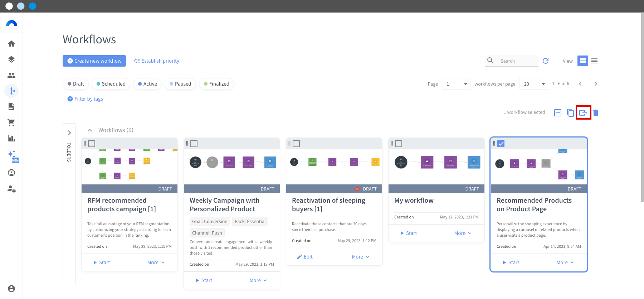Start Recommended Products on Product Page workflow
Viewport: 644px width, 299px height.
pos(511,262)
